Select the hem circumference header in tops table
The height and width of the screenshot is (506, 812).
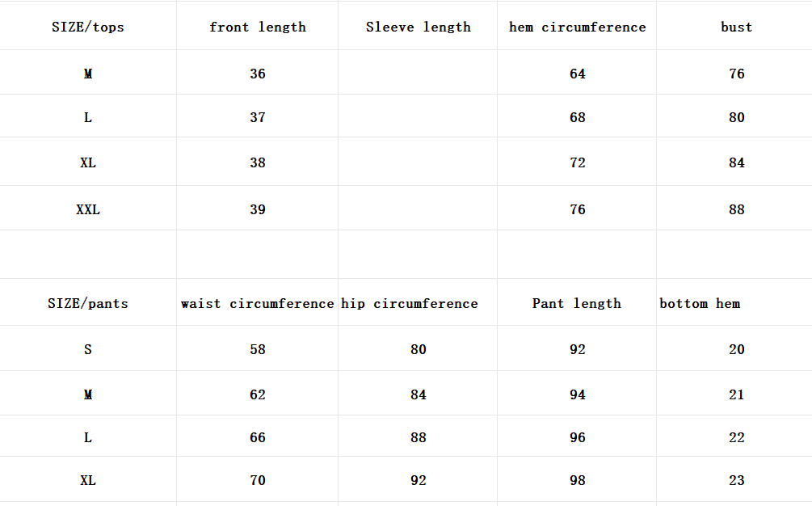point(577,27)
